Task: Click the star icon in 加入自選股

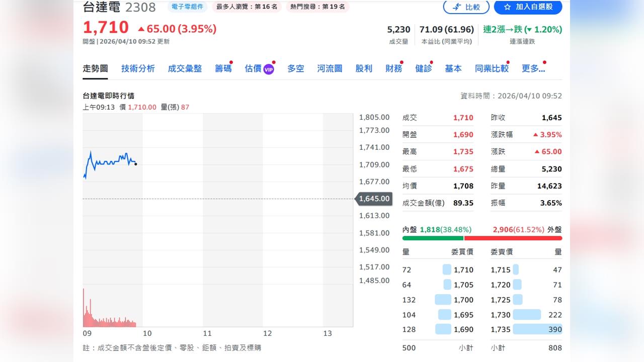Action: coord(507,7)
